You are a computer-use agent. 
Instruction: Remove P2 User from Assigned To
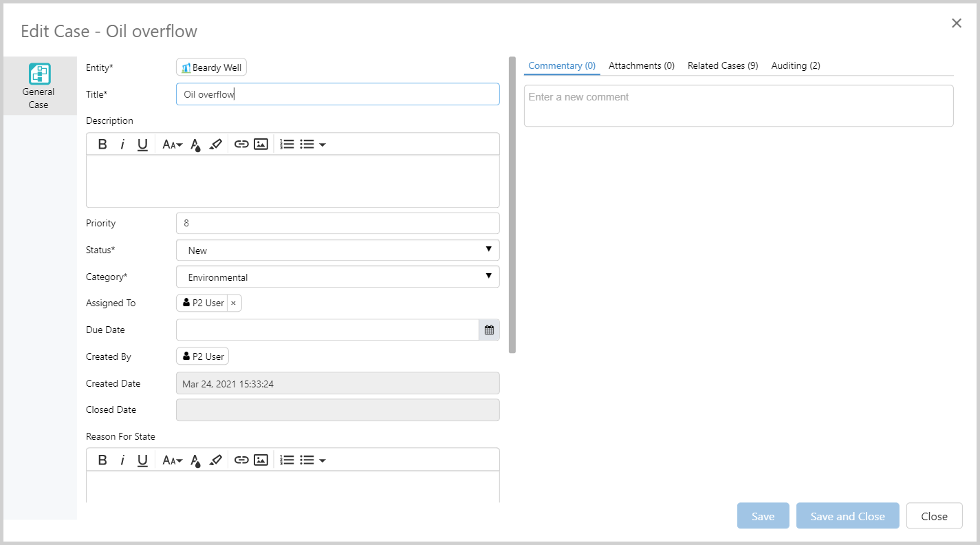[x=234, y=303]
